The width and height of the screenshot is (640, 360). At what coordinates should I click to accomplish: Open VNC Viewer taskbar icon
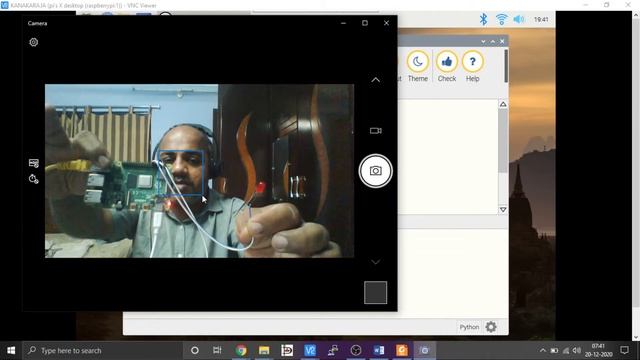310,350
